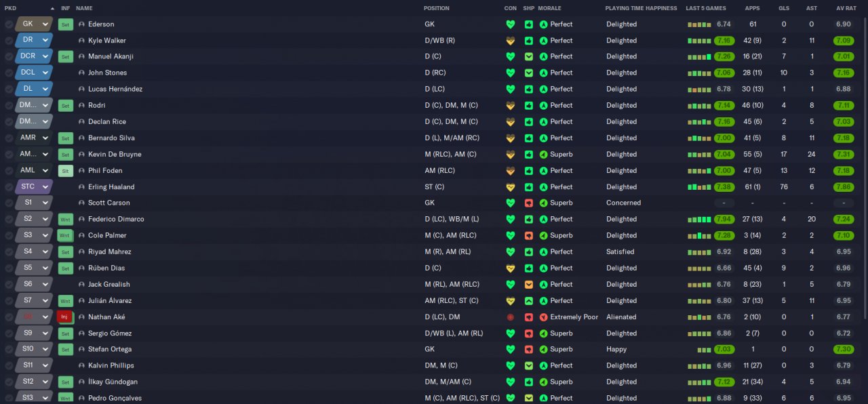Click the info icon next to Nathan Aké
This screenshot has height=404, width=868.
[x=82, y=317]
